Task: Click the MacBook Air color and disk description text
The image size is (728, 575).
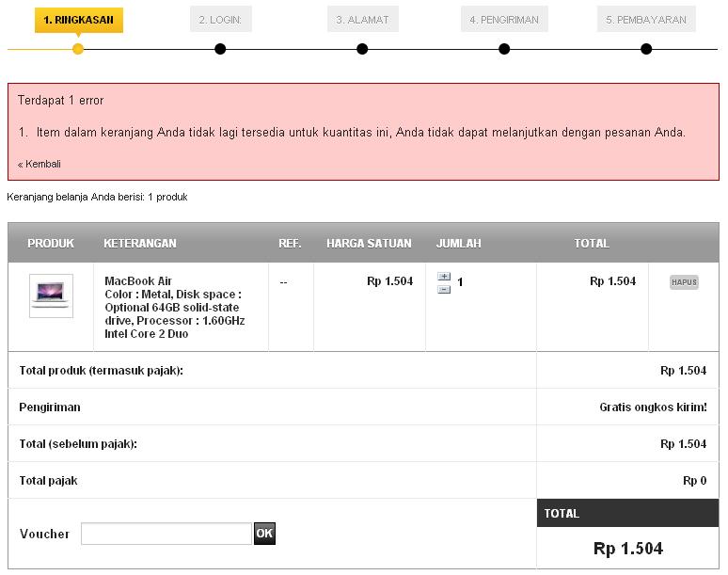Action: tap(175, 314)
